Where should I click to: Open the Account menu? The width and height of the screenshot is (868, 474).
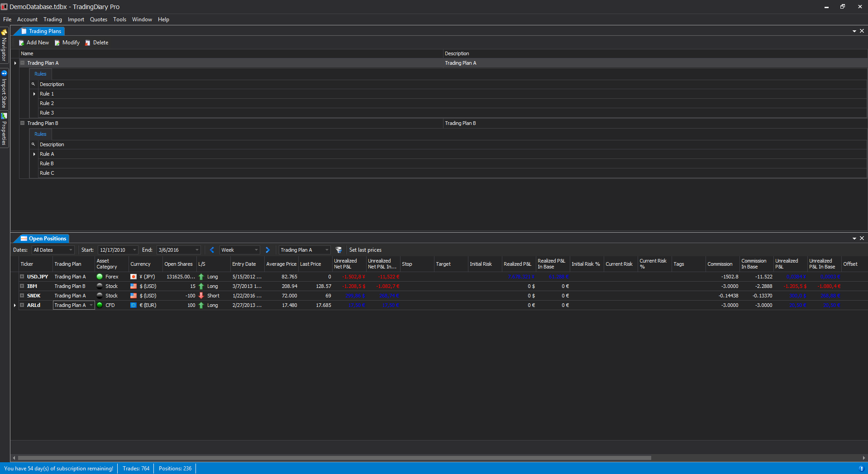(27, 19)
